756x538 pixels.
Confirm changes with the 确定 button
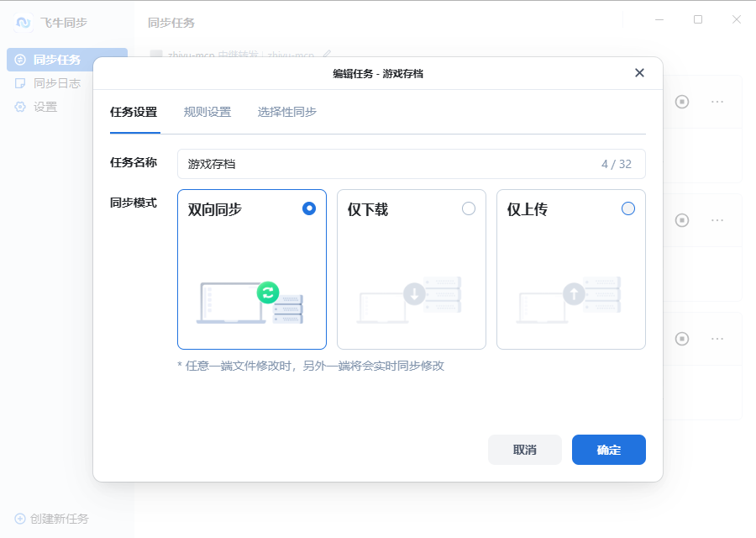coord(608,450)
